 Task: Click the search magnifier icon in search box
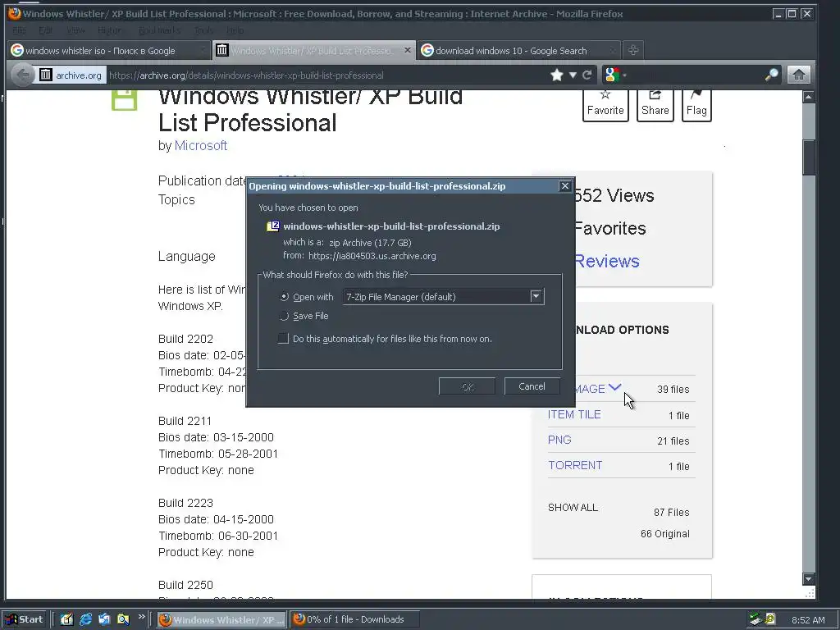click(x=771, y=75)
